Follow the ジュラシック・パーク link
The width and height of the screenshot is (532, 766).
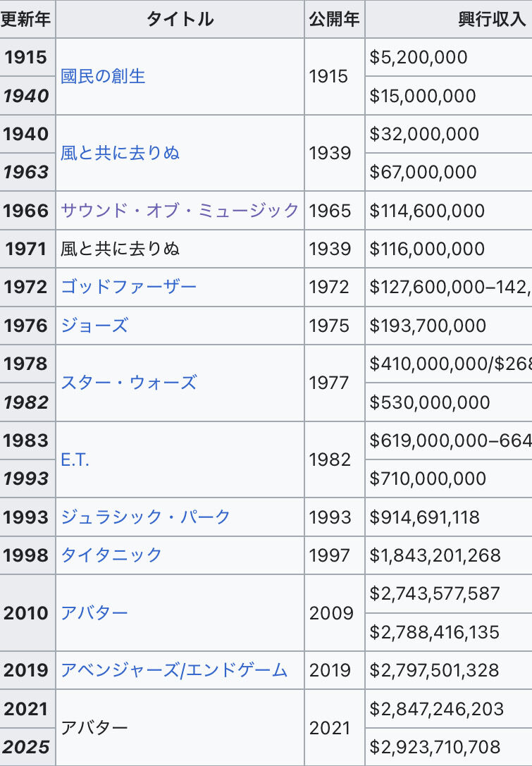point(145,517)
